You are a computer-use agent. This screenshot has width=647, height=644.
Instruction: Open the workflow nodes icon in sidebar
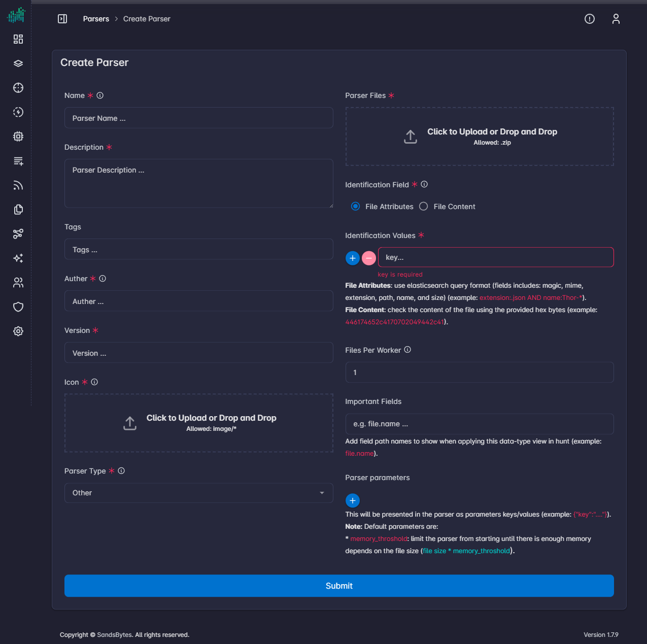18,234
